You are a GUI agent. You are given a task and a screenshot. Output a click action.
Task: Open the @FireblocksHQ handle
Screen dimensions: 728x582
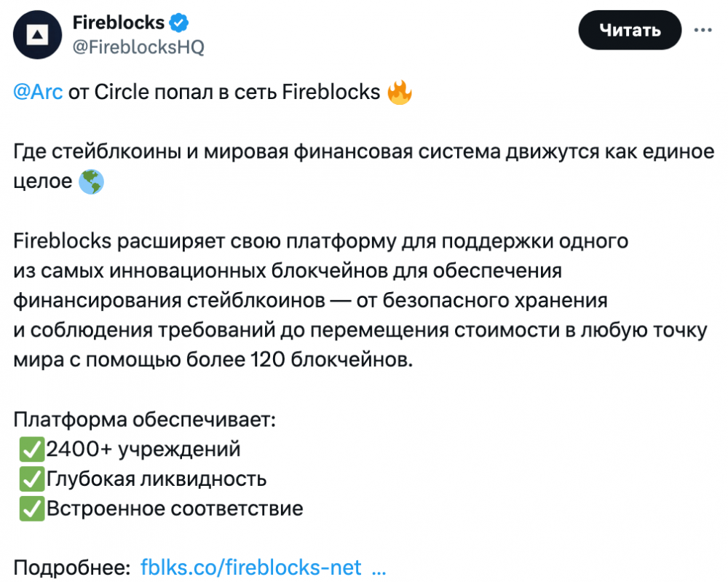pos(138,47)
